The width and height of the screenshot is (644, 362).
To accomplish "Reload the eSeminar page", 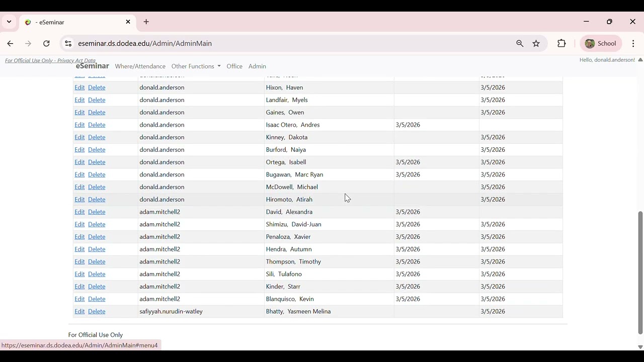I will coord(46,44).
